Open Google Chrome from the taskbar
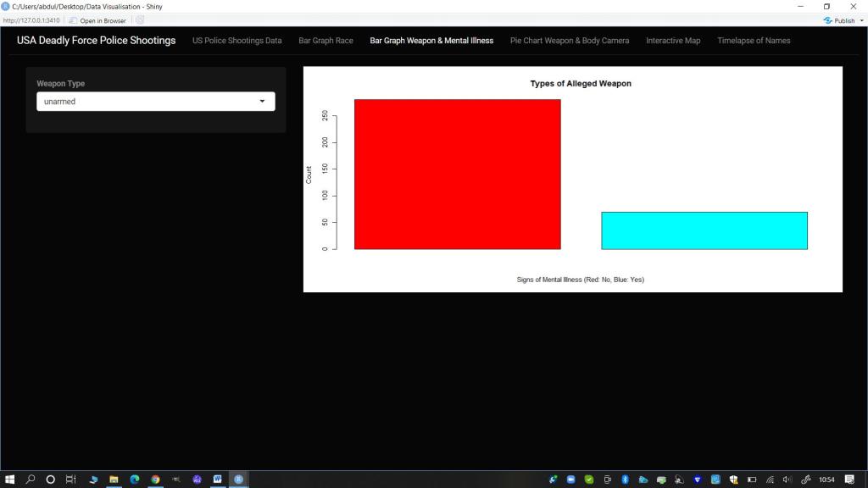This screenshot has height=488, width=868. point(155,480)
